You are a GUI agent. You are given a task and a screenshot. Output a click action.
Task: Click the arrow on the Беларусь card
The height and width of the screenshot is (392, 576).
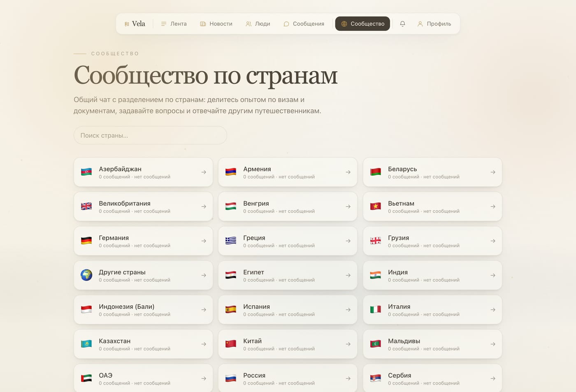tap(493, 172)
